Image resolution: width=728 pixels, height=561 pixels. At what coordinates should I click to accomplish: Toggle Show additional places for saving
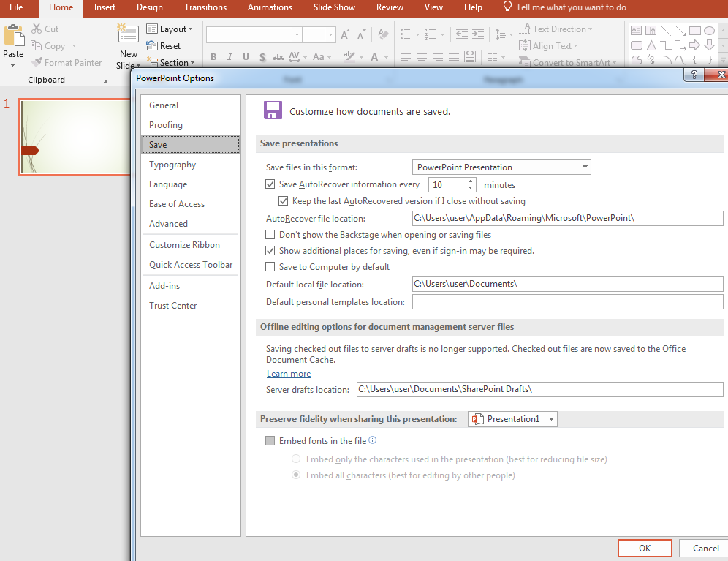point(270,251)
